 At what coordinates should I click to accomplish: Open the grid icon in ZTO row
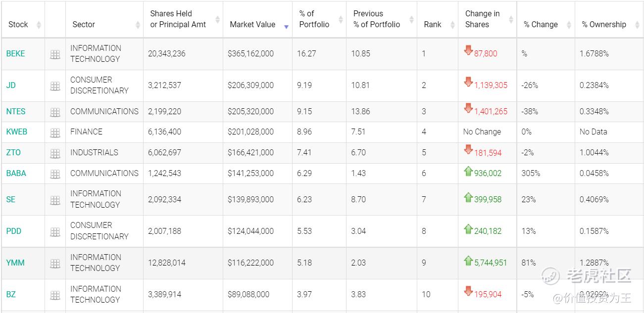55,153
